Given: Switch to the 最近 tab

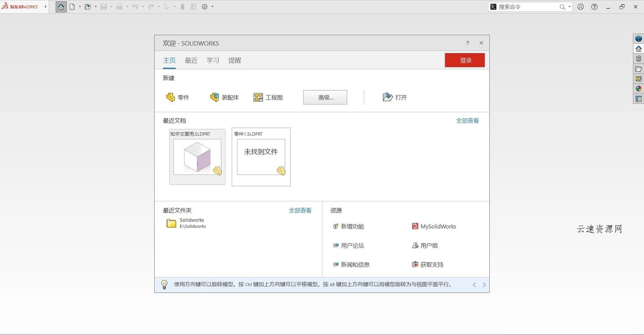Looking at the screenshot, I should 191,60.
